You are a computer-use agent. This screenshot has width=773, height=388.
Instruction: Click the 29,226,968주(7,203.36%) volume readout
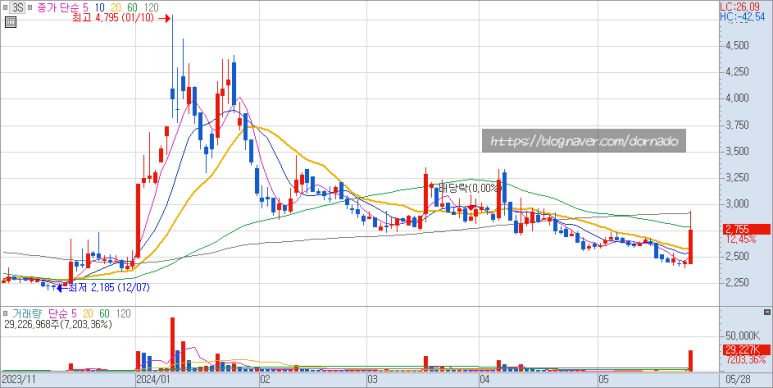pyautogui.click(x=58, y=324)
